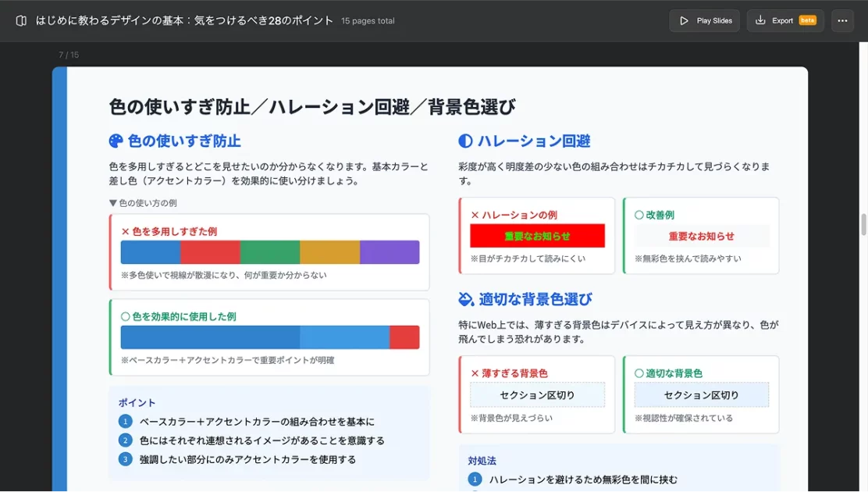868x492 pixels.
Task: Click the half-circle contrast icon beside ハレーション回避
Action: [465, 141]
